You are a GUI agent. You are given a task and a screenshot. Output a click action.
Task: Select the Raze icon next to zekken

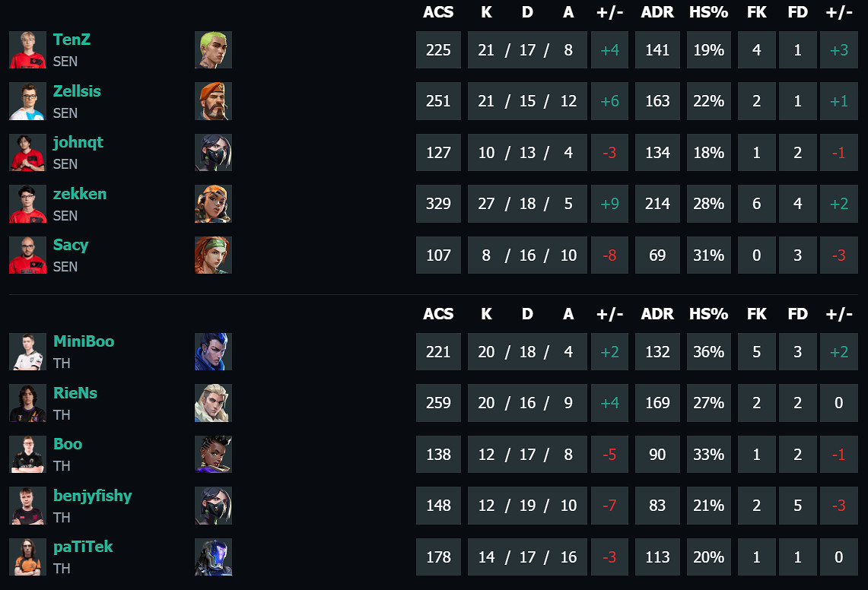(213, 204)
